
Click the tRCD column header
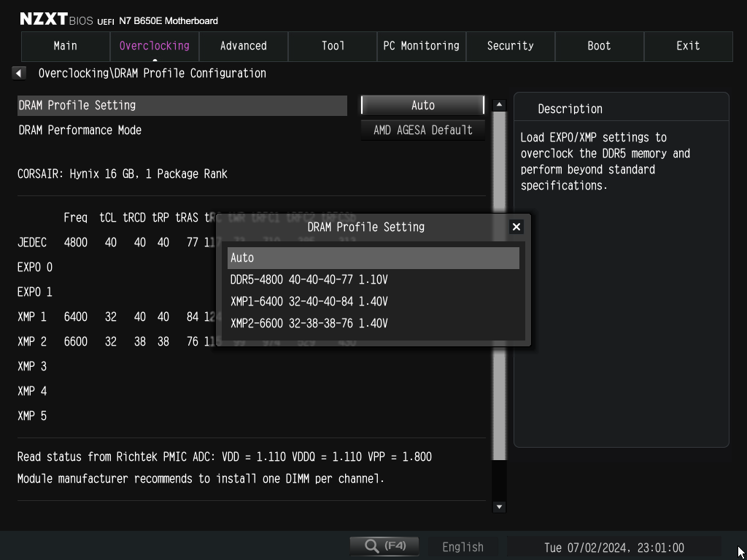(134, 218)
